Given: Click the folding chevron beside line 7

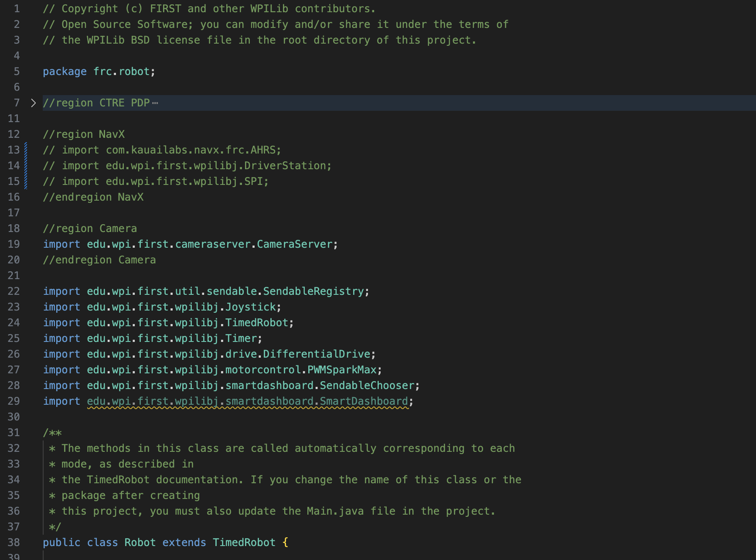Looking at the screenshot, I should [33, 103].
